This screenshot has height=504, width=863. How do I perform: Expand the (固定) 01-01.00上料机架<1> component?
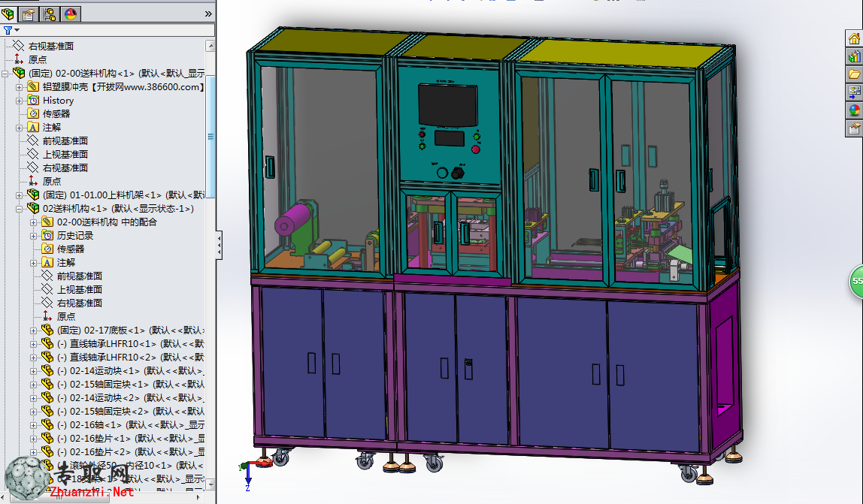20,195
